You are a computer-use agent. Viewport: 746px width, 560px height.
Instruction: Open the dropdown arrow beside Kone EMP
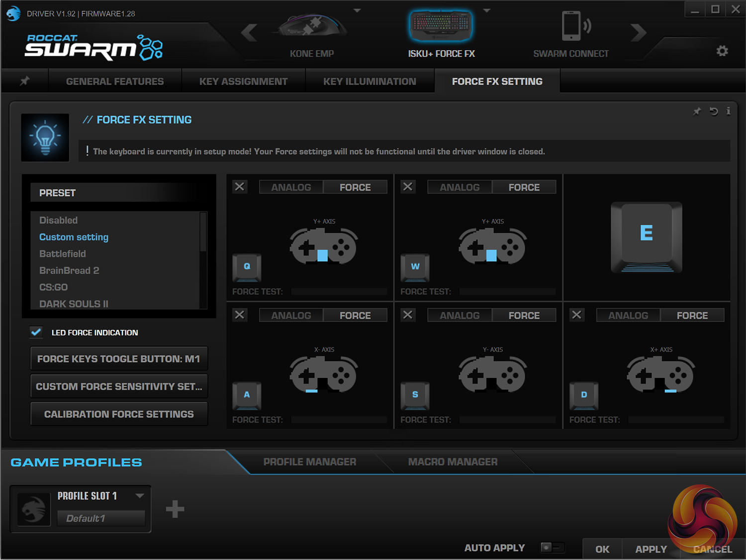click(x=357, y=10)
